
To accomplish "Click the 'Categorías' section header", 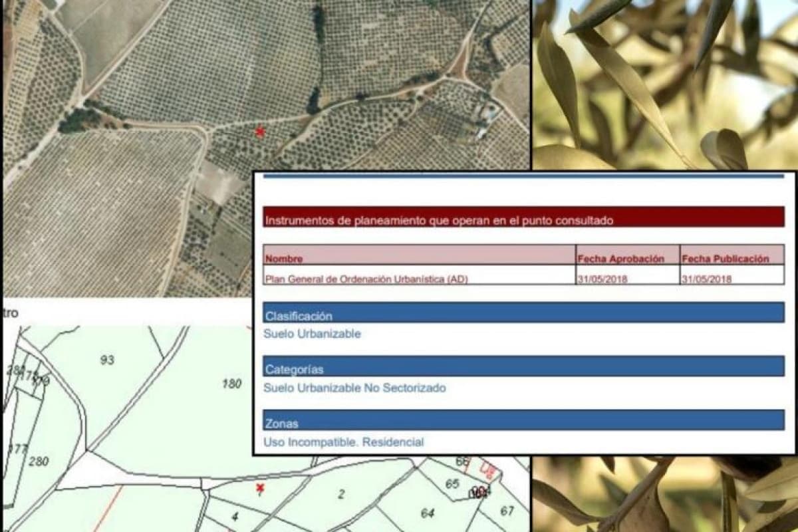I will tap(523, 366).
